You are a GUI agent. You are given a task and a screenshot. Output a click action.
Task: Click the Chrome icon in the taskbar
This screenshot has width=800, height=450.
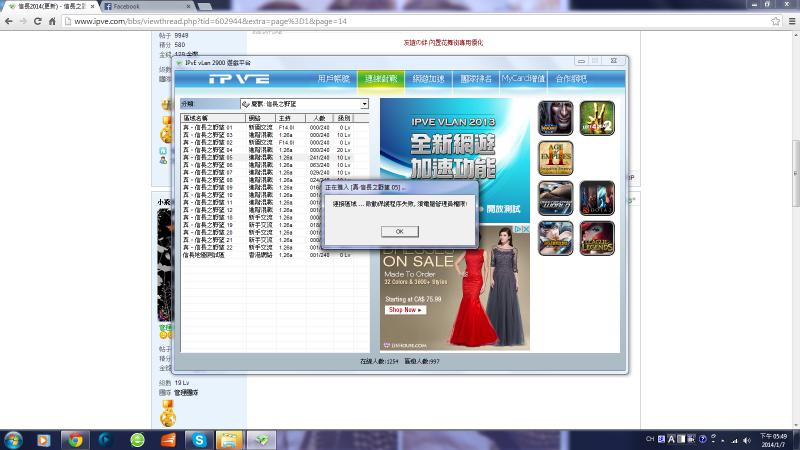pos(74,439)
